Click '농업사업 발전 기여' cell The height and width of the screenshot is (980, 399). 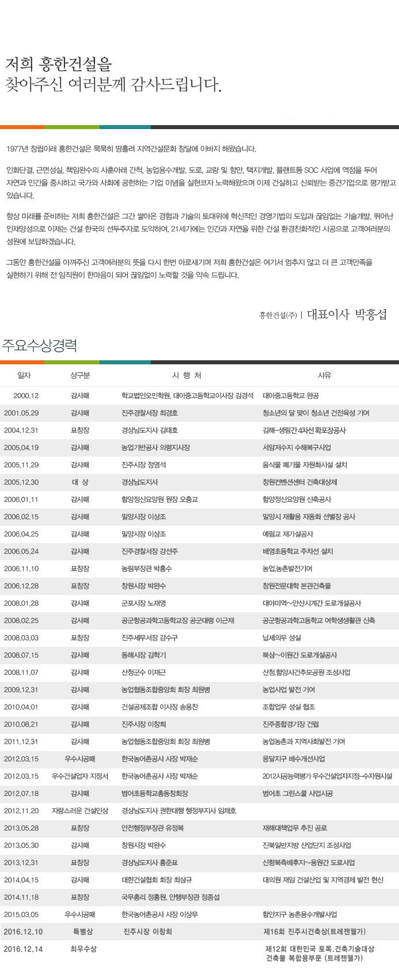click(x=288, y=689)
